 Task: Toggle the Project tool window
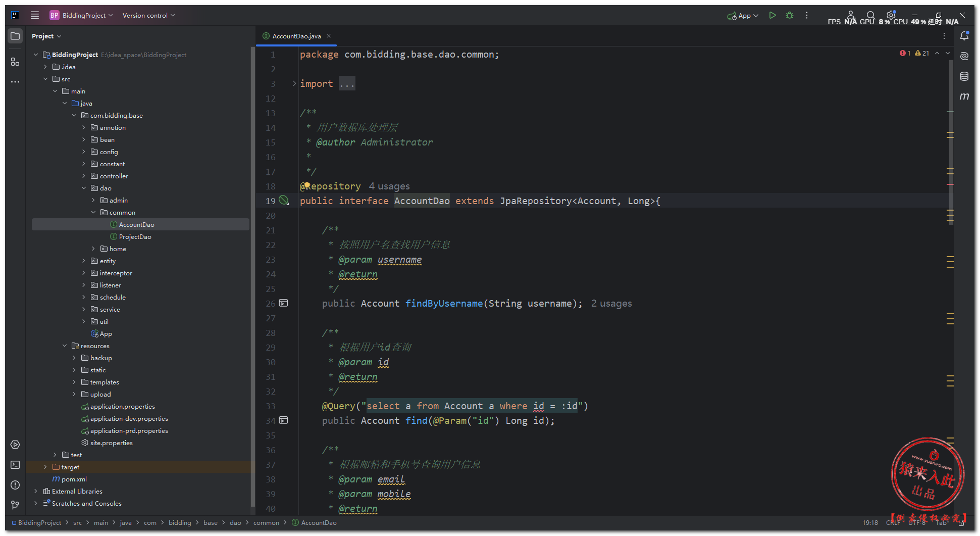[x=15, y=36]
